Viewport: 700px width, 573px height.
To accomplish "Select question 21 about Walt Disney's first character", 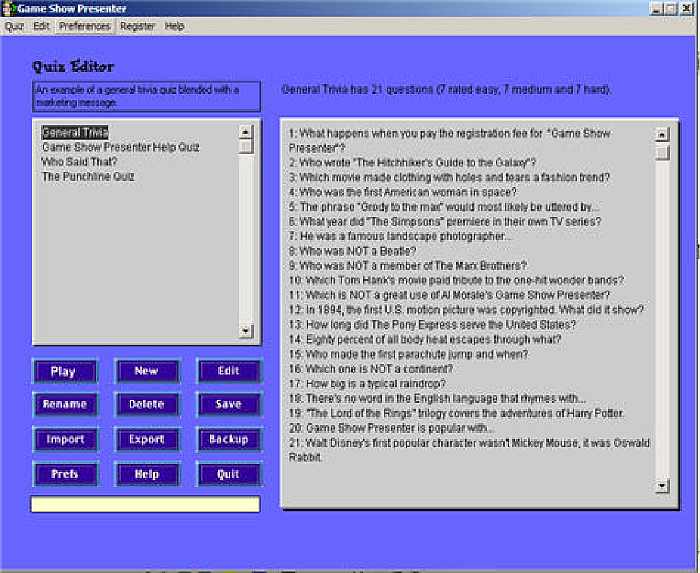I will coord(469,450).
